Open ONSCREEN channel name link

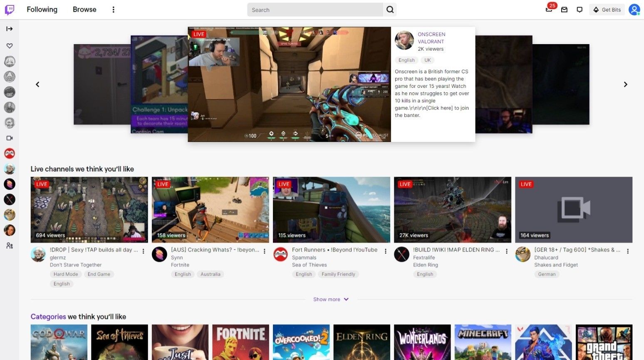pyautogui.click(x=431, y=35)
